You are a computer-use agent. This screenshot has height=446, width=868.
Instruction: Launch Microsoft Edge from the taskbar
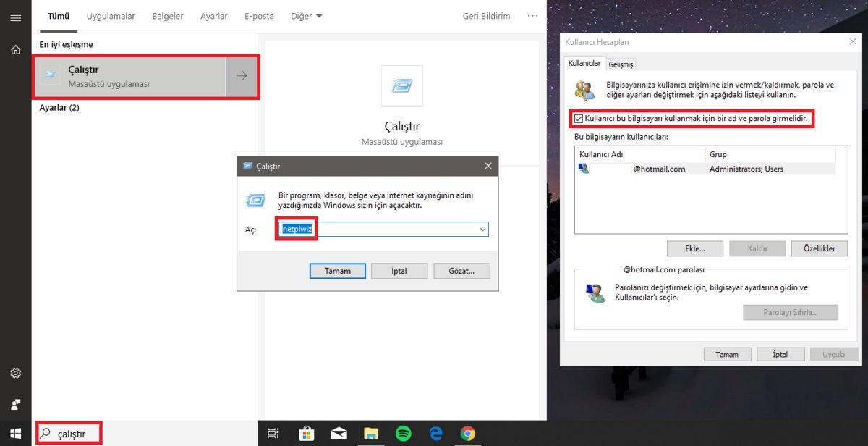pyautogui.click(x=436, y=433)
